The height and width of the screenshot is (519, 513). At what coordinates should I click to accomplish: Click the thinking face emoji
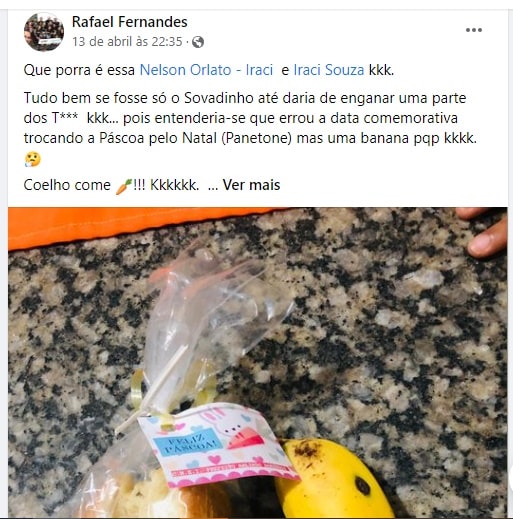click(33, 159)
